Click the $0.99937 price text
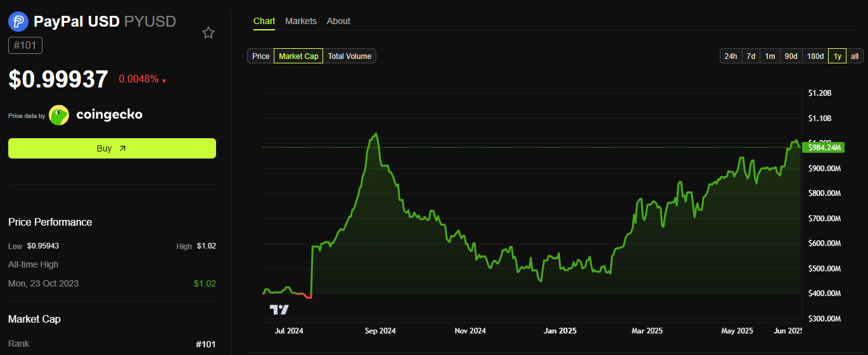This screenshot has height=355, width=868. pyautogui.click(x=58, y=79)
